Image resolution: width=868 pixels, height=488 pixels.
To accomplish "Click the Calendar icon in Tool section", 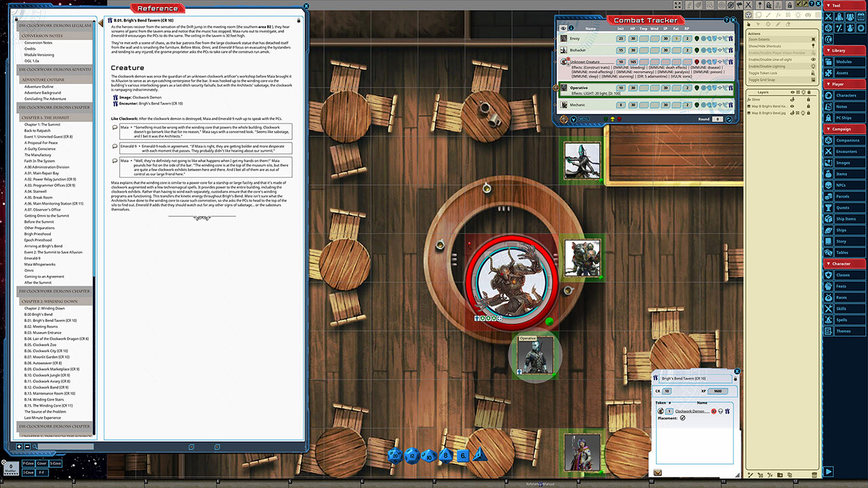I will [860, 17].
